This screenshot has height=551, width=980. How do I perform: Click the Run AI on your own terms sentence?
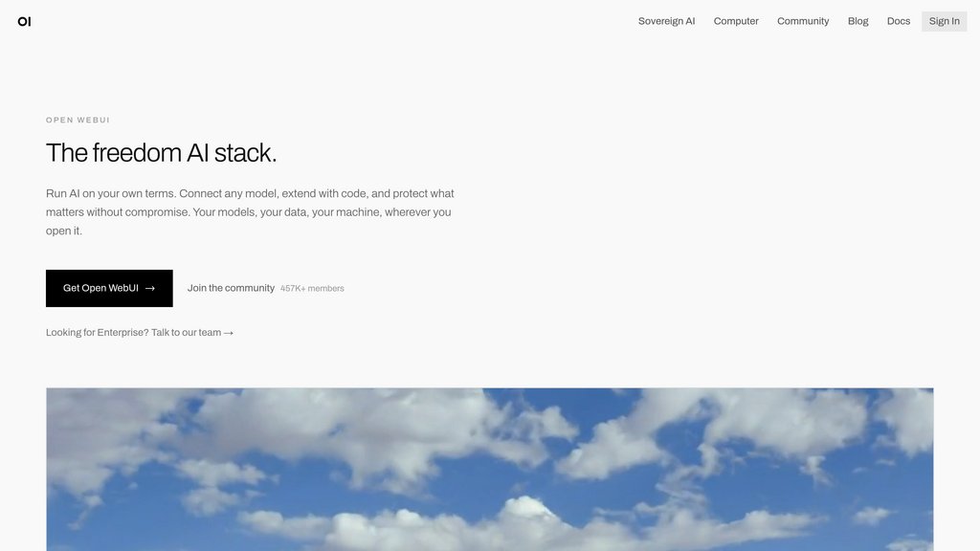(111, 193)
